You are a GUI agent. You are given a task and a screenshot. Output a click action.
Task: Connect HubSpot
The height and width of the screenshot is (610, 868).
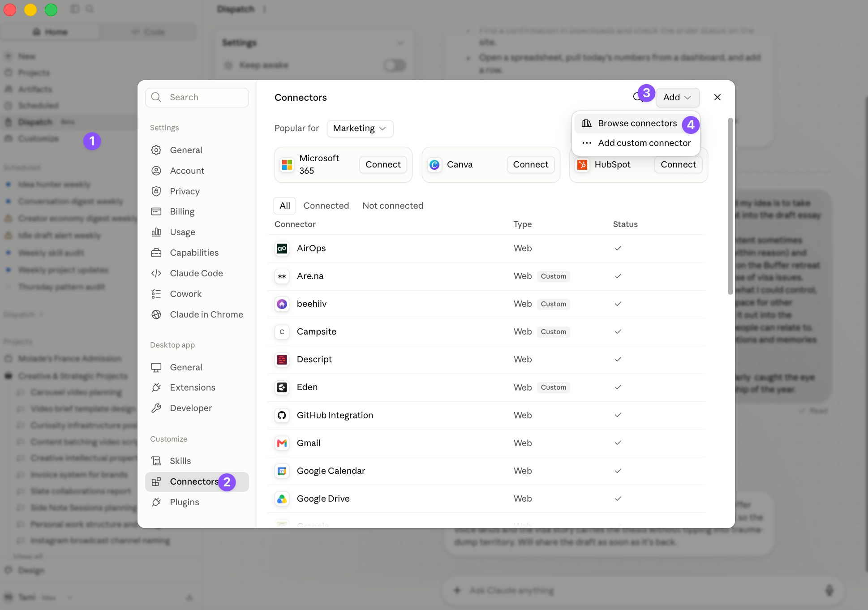click(x=678, y=164)
